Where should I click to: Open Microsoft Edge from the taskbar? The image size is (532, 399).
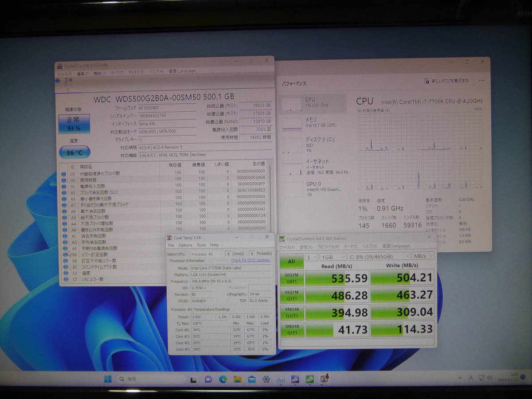click(223, 380)
